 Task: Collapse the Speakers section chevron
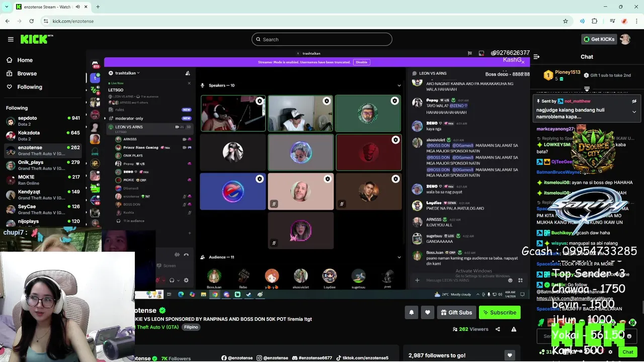(399, 85)
